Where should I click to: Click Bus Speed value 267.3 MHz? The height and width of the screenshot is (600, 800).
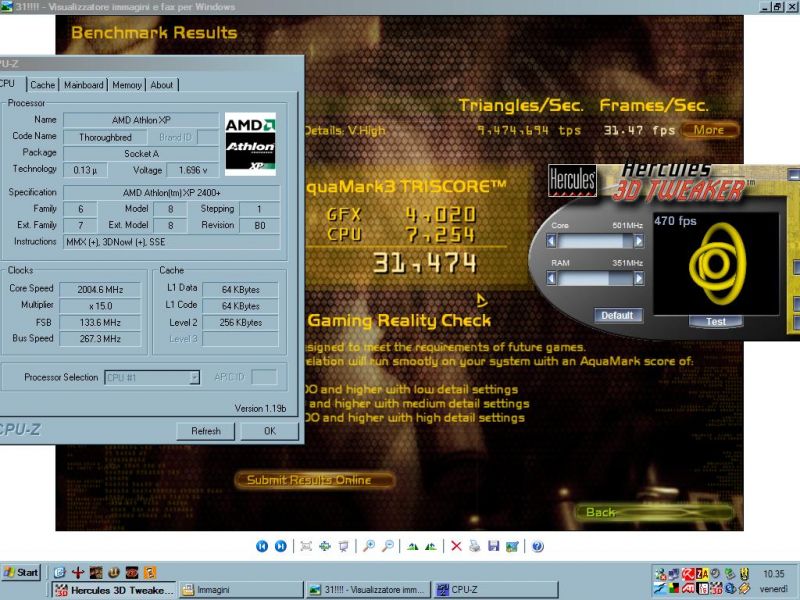click(x=100, y=339)
